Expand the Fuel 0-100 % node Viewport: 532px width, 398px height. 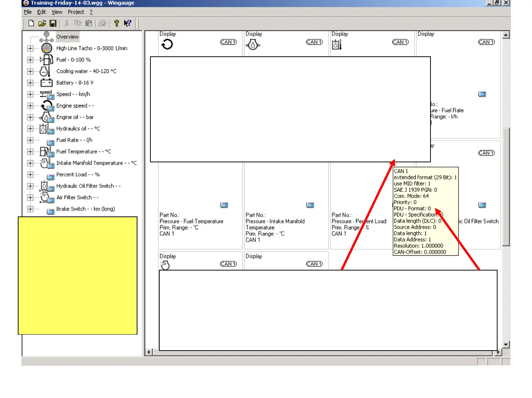coord(30,60)
